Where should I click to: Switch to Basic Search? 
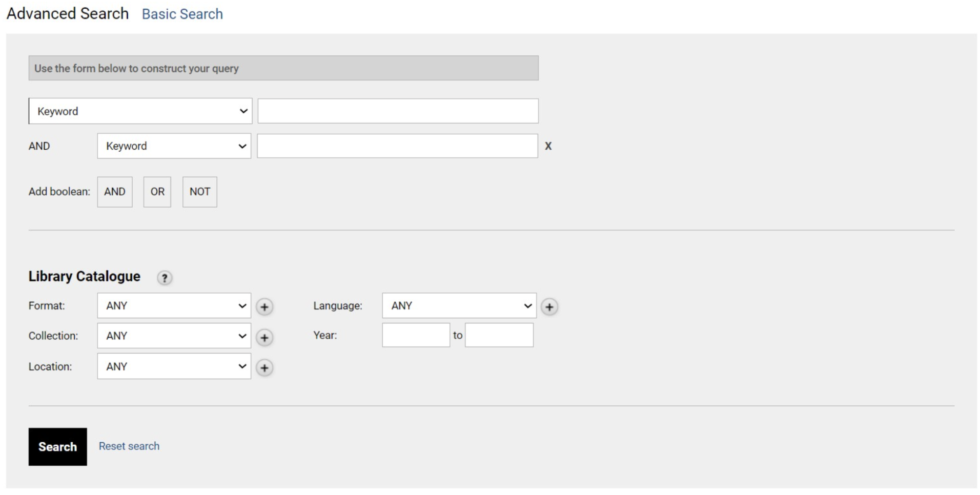(182, 14)
